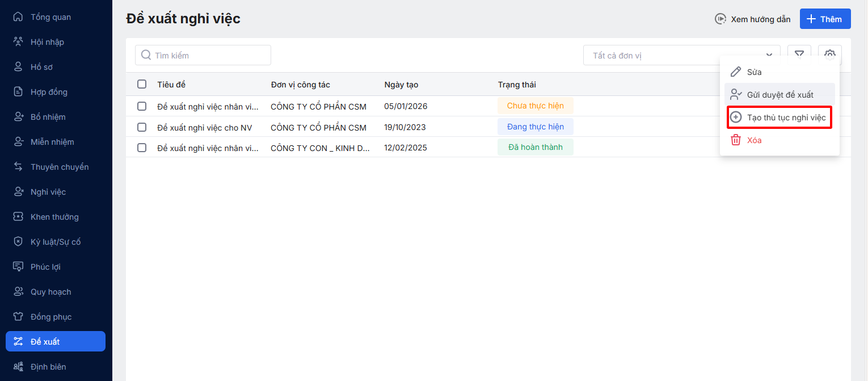
Task: Open the Nghỉ việc sidebar item
Action: (x=48, y=192)
